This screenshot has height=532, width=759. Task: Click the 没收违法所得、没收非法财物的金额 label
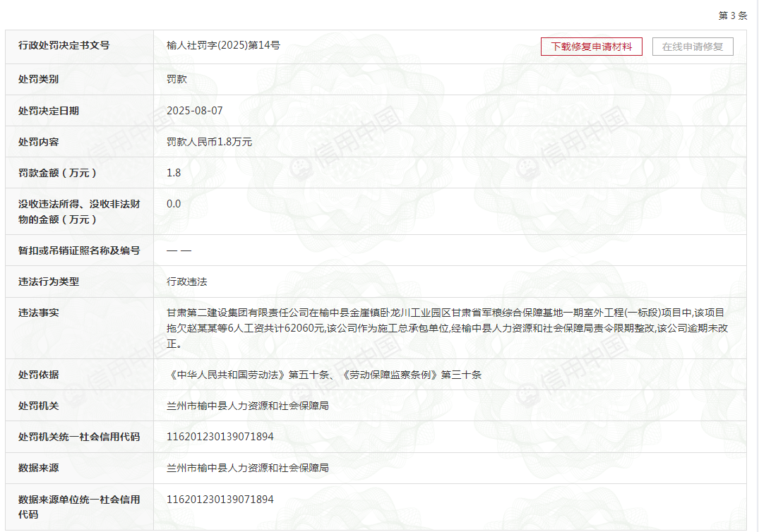[79, 212]
